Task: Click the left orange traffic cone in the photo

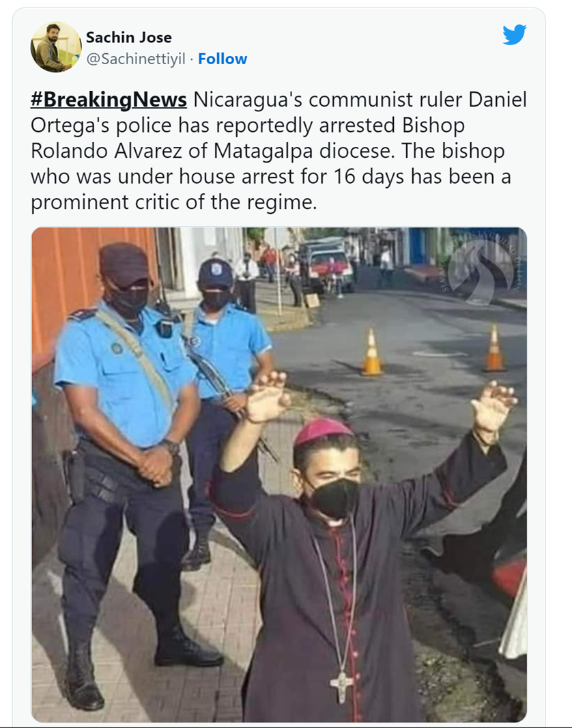Action: pyautogui.click(x=371, y=352)
